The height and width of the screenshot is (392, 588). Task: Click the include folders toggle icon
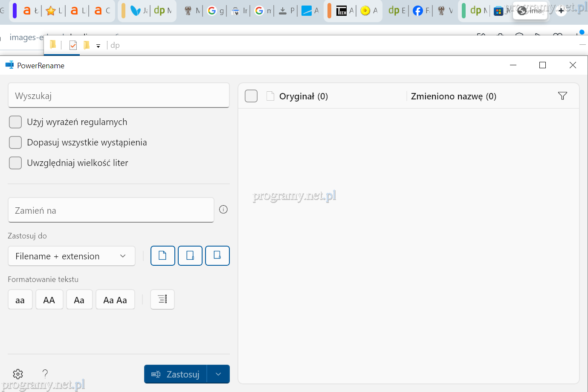(x=190, y=256)
